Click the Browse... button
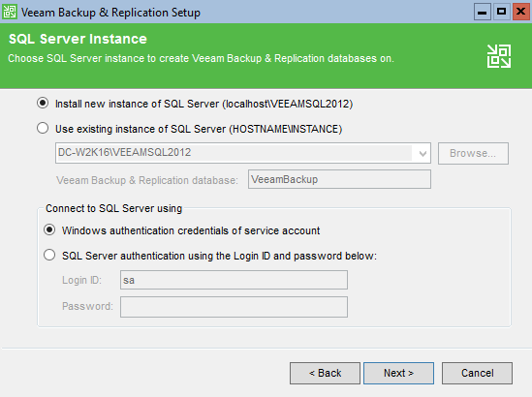The image size is (532, 397). 473,153
